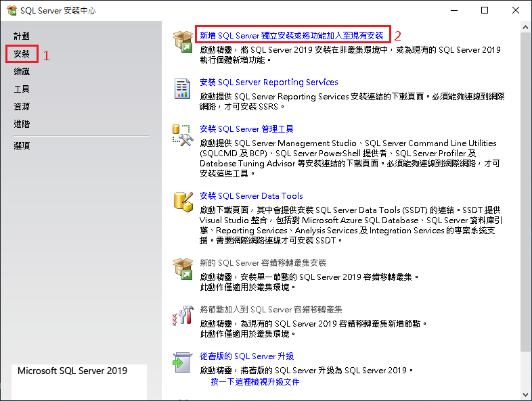Image resolution: width=532 pixels, height=401 pixels.
Task: Click the new standalone installation box icon
Action: 183,41
